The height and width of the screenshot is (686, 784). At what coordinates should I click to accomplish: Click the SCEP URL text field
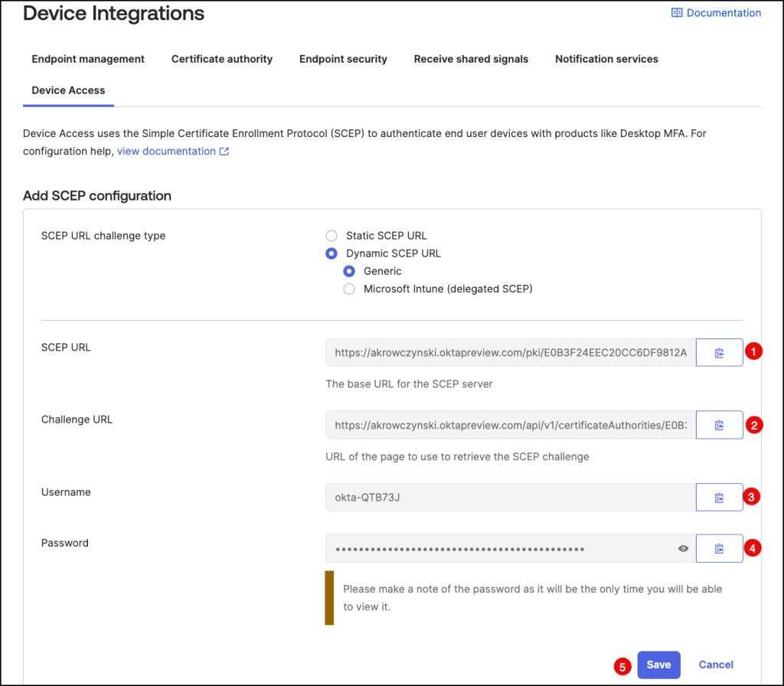pos(511,352)
